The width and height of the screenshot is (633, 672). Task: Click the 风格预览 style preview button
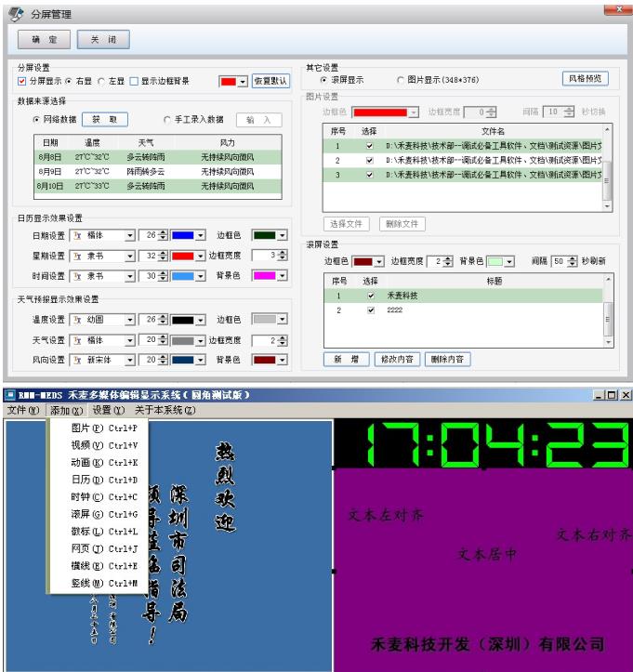(589, 79)
